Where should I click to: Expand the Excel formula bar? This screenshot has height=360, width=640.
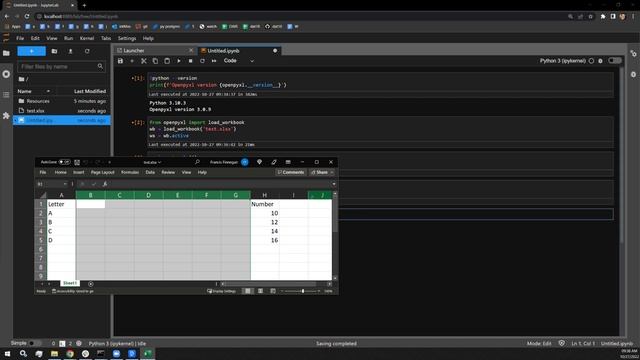333,184
